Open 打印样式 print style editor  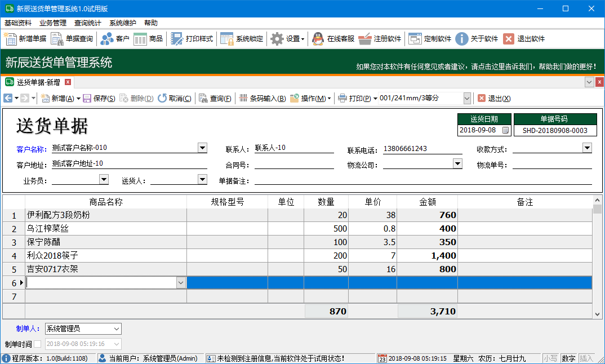[x=177, y=39]
